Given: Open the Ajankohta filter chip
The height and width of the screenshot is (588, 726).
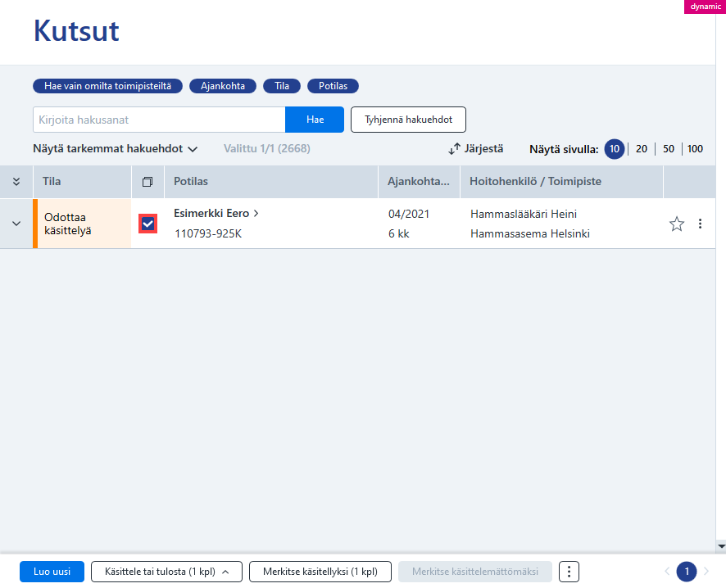Looking at the screenshot, I should pos(223,86).
